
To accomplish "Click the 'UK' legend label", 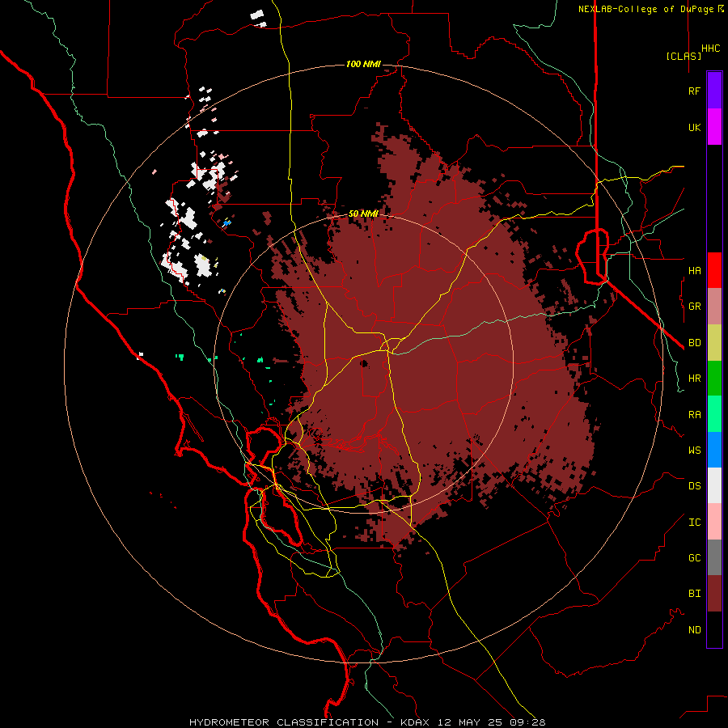I will click(694, 128).
